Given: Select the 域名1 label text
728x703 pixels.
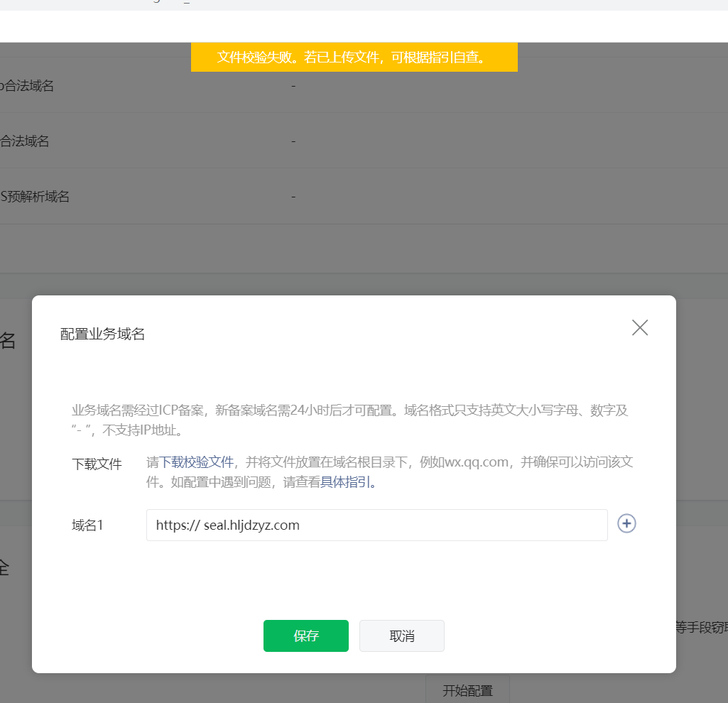Looking at the screenshot, I should [x=87, y=525].
